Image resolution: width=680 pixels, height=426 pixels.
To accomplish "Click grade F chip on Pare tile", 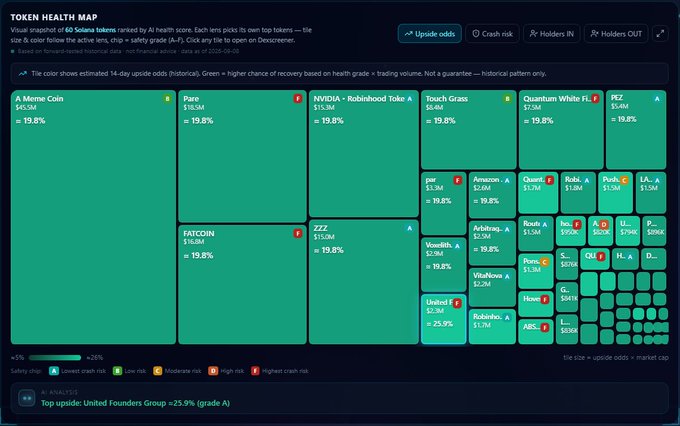I will pyautogui.click(x=298, y=99).
